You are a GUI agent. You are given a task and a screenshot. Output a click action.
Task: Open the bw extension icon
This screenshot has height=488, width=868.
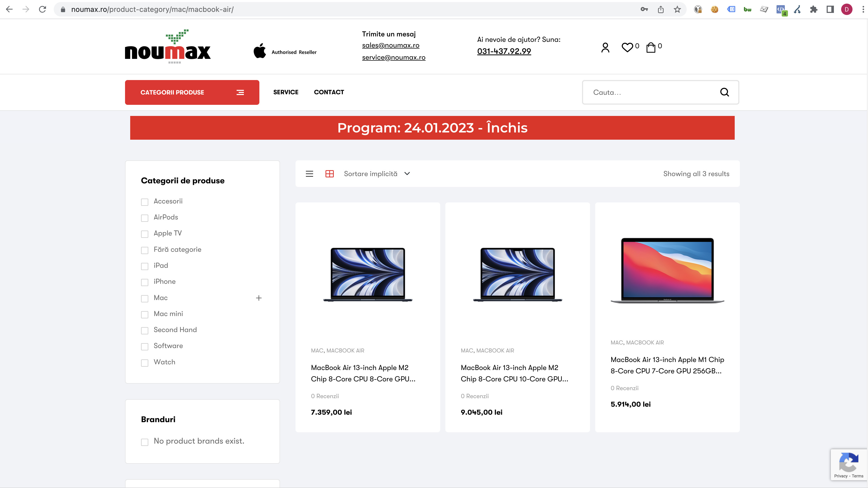pyautogui.click(x=747, y=10)
